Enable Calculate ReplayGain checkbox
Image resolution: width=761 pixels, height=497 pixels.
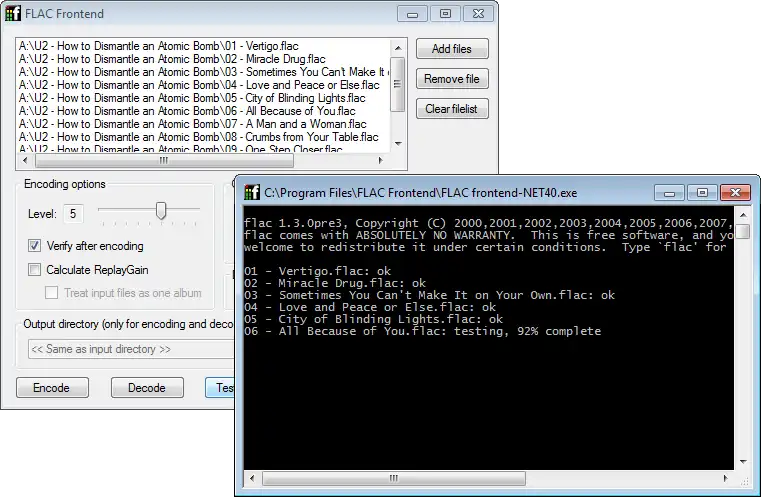click(x=34, y=270)
